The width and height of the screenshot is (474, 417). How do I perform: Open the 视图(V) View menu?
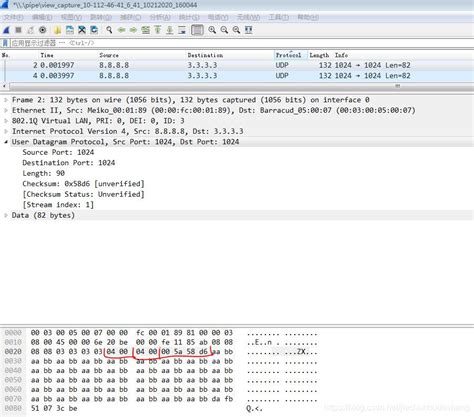coord(71,17)
